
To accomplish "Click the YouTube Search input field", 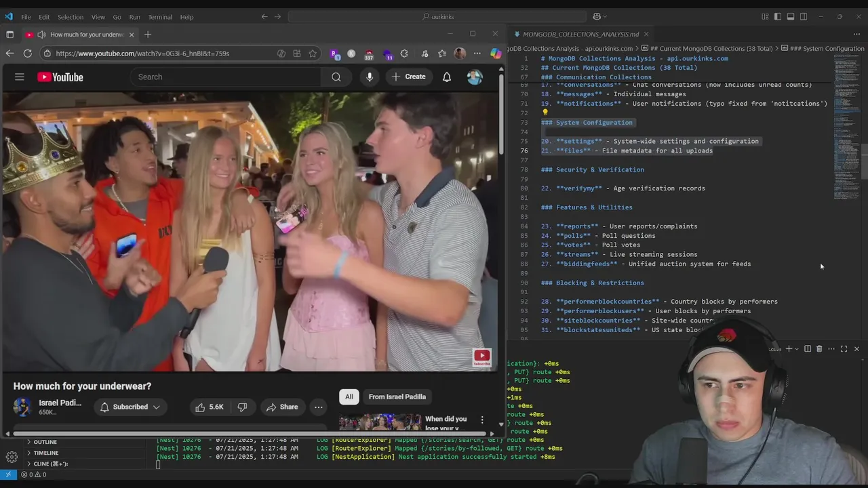I will pos(226,77).
